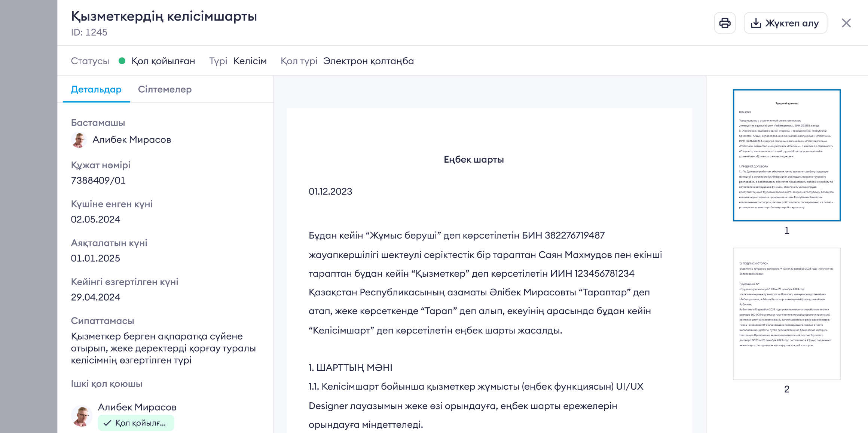Click signer name Алибек Мирасов
The height and width of the screenshot is (433, 868).
(x=137, y=407)
